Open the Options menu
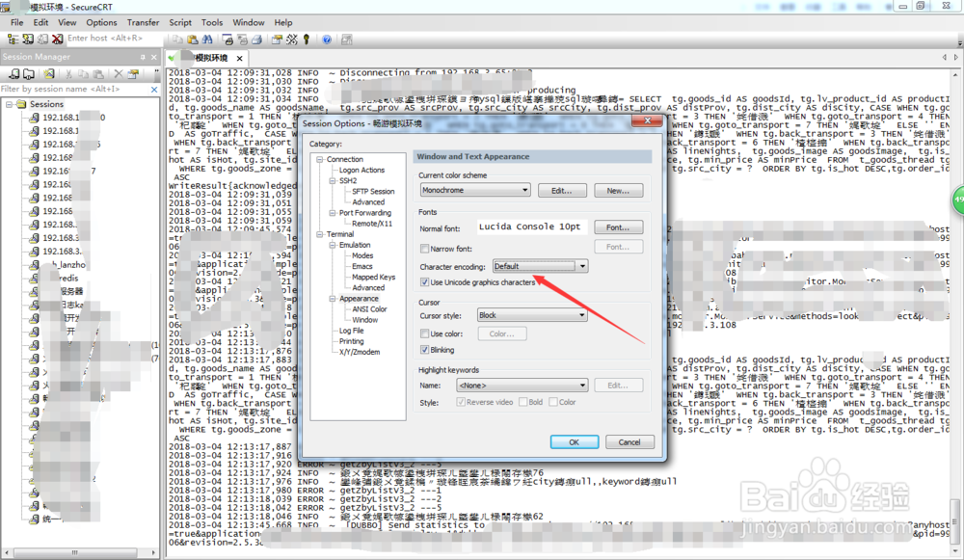Image resolution: width=964 pixels, height=560 pixels. [101, 23]
